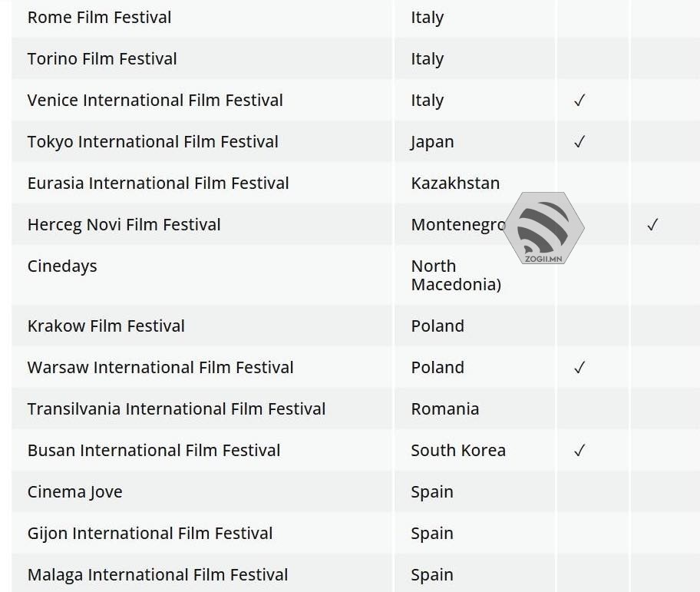
Task: Click Eurasia International Film Festival entry
Action: point(158,184)
